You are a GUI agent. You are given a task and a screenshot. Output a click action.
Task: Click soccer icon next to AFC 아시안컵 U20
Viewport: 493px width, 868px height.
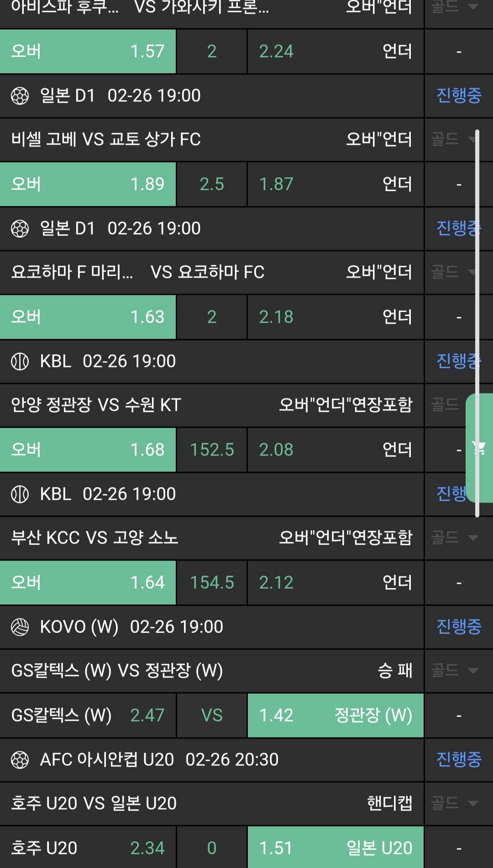[x=20, y=760]
